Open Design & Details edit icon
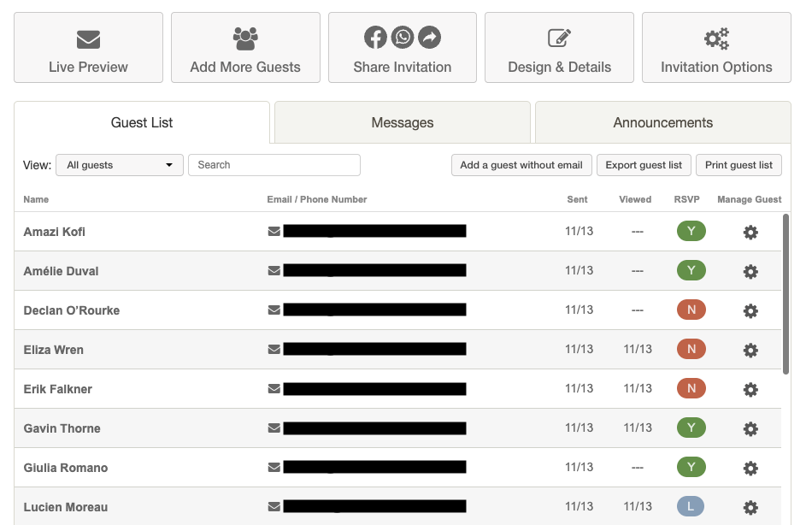 pos(559,38)
